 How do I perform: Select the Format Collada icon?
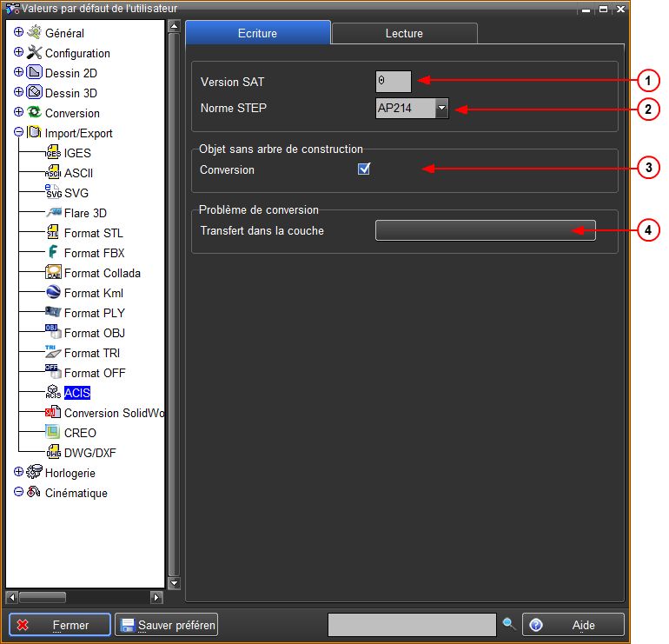point(52,273)
